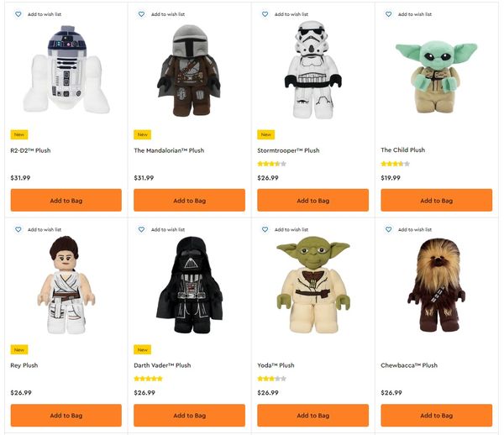Image resolution: width=504 pixels, height=435 pixels.
Task: Click the wish list heart for R2-D2 Plush
Action: point(18,14)
